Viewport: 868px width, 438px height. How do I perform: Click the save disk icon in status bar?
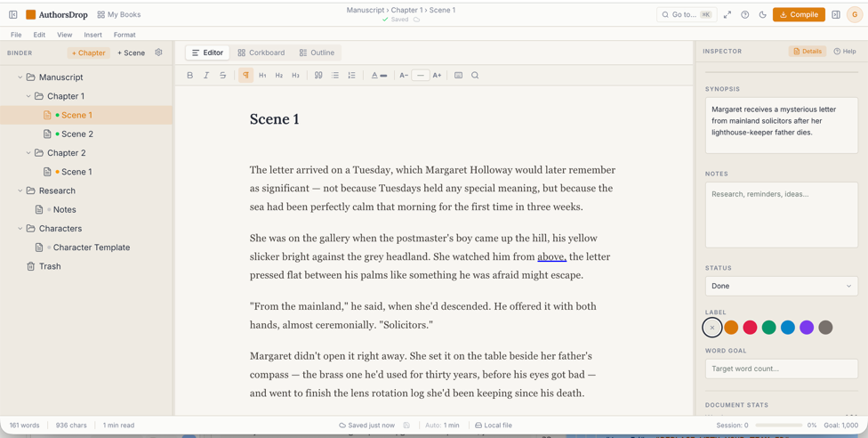(407, 426)
